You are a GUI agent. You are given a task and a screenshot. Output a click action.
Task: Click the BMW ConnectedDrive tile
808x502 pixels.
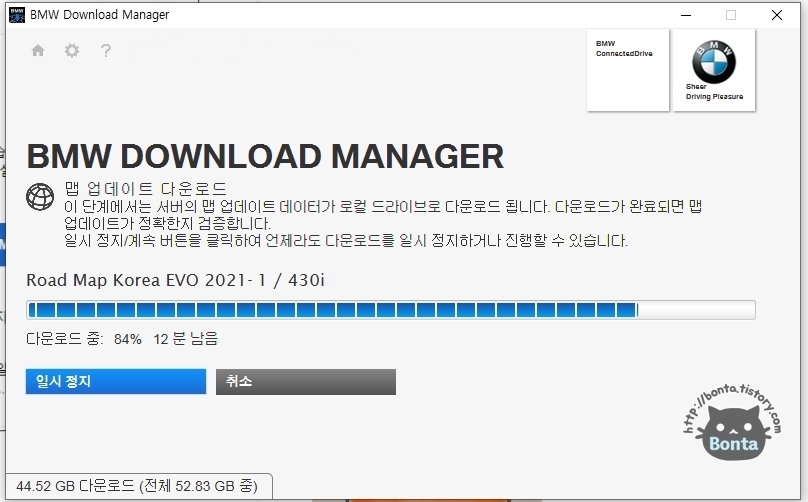[x=628, y=70]
